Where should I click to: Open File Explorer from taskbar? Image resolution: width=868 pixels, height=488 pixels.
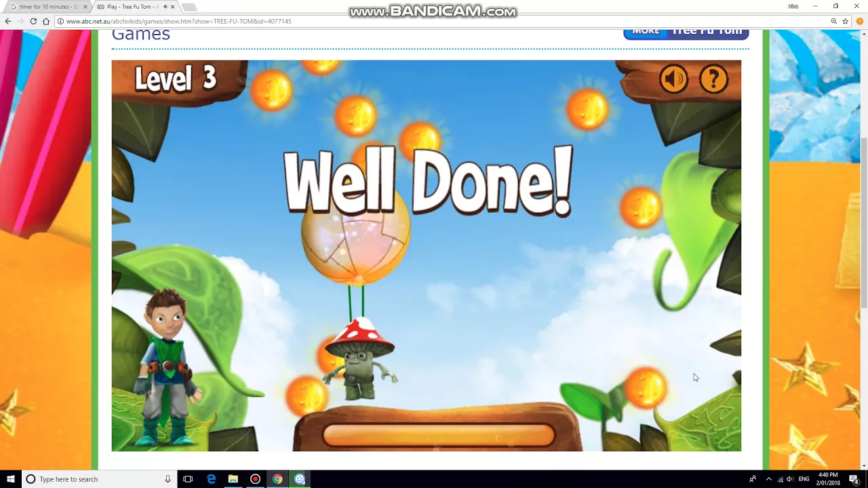pos(233,479)
